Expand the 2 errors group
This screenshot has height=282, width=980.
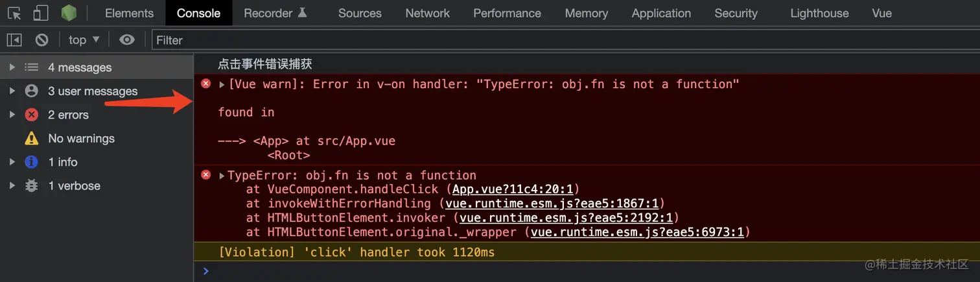12,115
